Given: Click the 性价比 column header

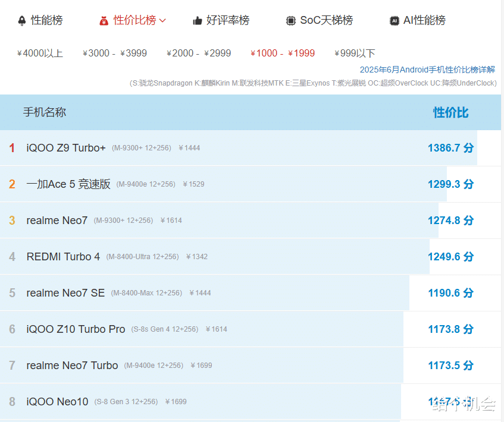Looking at the screenshot, I should 450,112.
